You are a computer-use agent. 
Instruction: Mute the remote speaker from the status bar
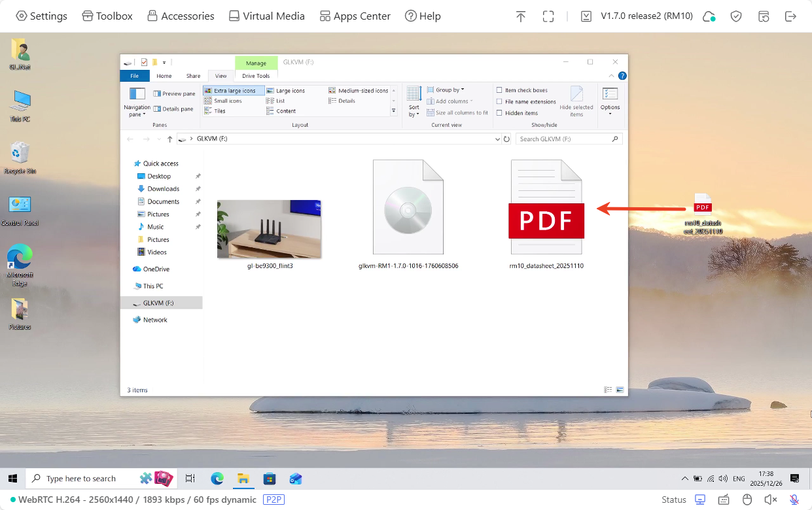771,500
